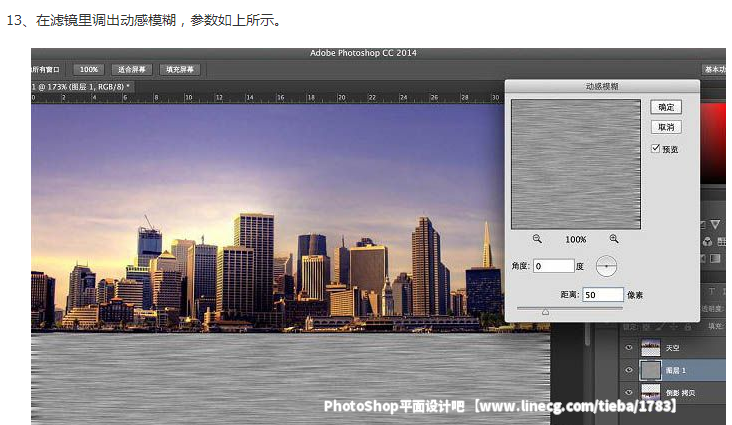Click the 取消 button
This screenshot has height=425, width=732.
click(666, 127)
